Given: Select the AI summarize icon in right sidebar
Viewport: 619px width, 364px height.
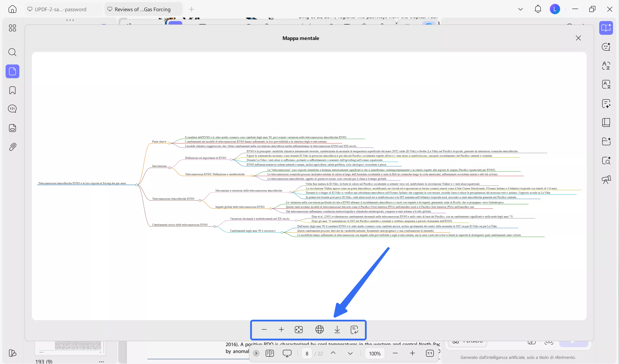Looking at the screenshot, I should click(606, 104).
